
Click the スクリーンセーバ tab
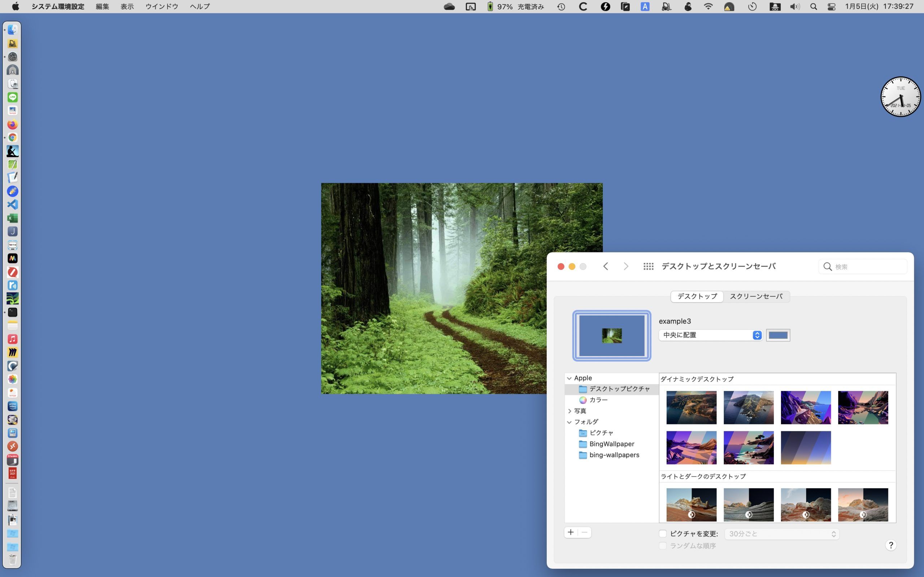(x=756, y=296)
